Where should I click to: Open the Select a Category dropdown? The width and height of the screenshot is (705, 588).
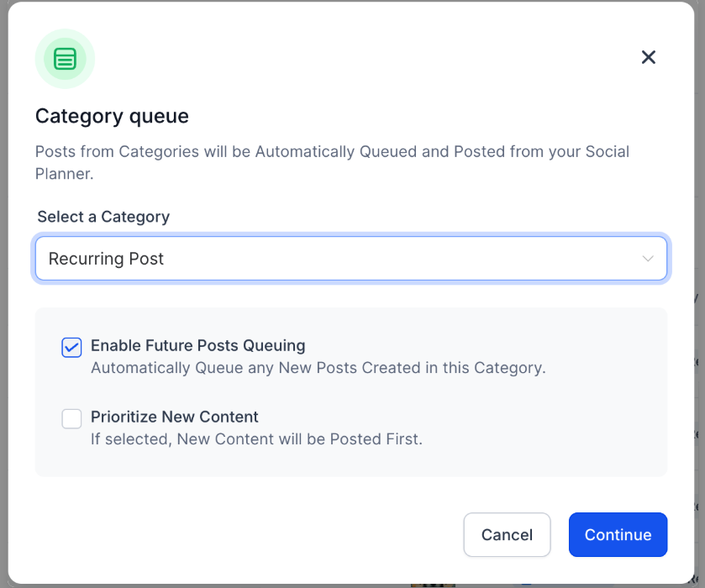tap(351, 259)
